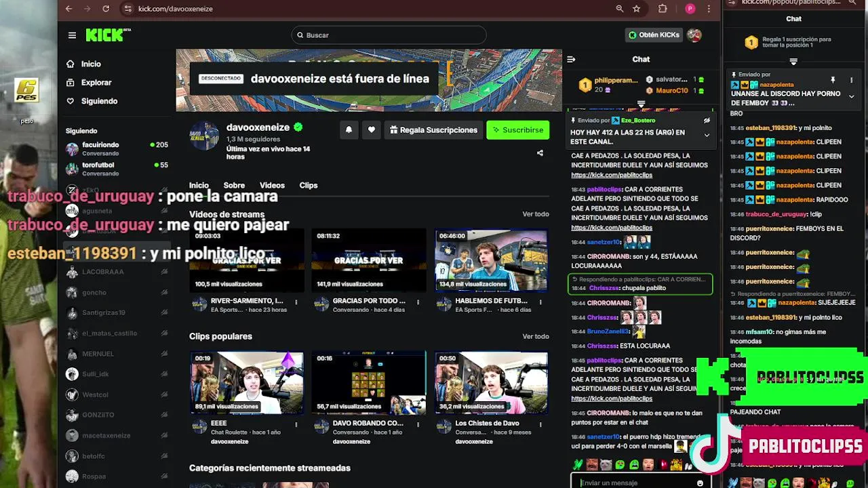
Task: Open the RIVER-SARMIENTO stream thumbnail
Action: point(247,260)
